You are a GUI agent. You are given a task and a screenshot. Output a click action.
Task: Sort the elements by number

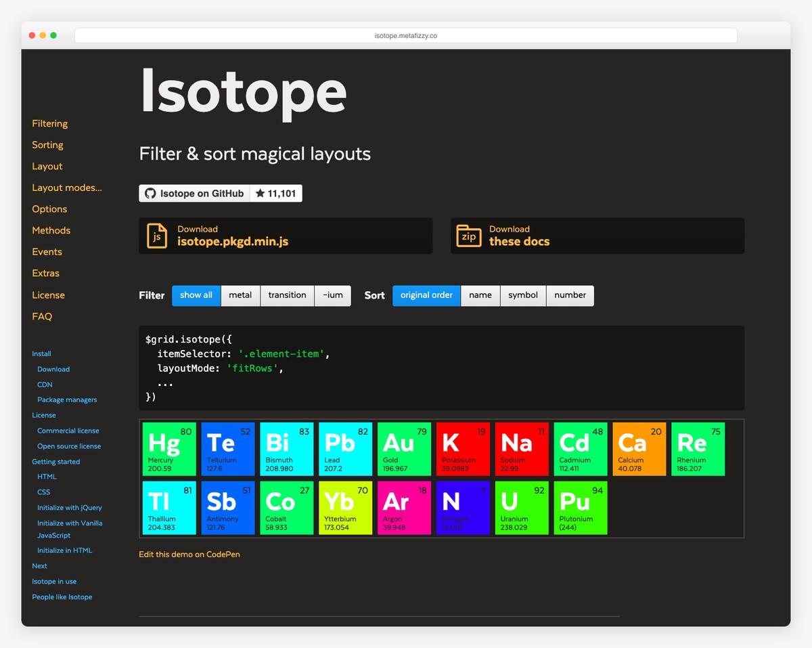[x=570, y=295]
